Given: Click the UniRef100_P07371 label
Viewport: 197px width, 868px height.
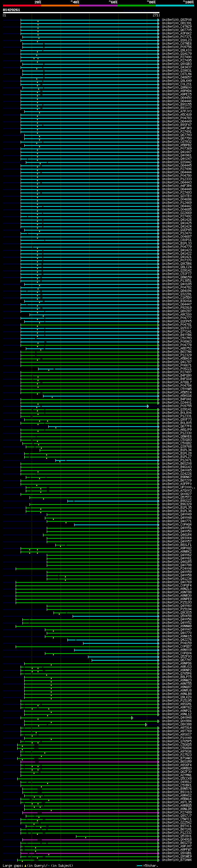Looking at the screenshot, I should point(177,37).
